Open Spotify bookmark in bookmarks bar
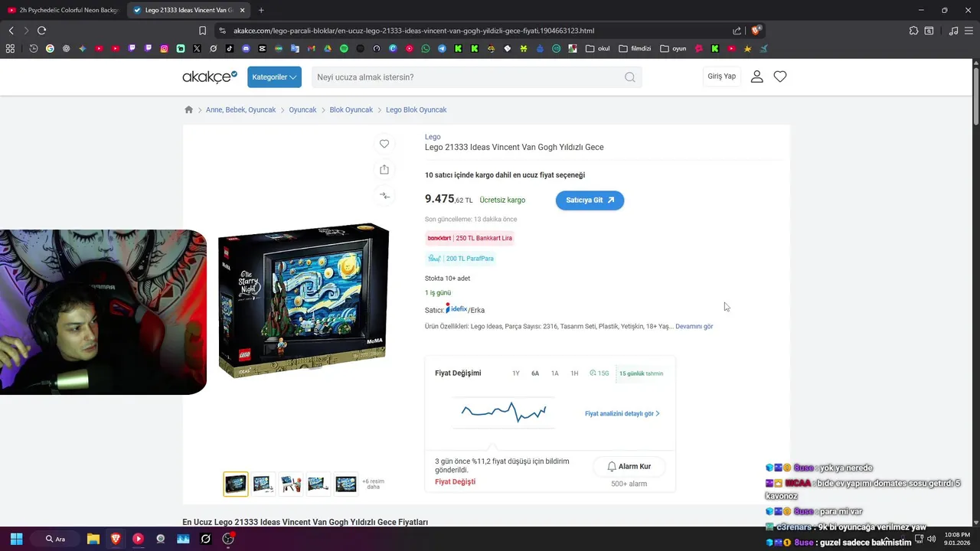This screenshot has width=980, height=551. (344, 48)
